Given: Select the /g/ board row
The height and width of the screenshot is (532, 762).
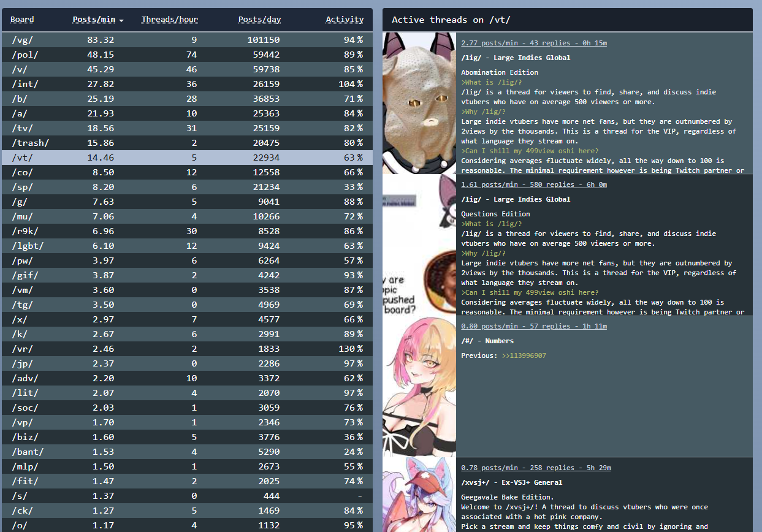Looking at the screenshot, I should [187, 202].
